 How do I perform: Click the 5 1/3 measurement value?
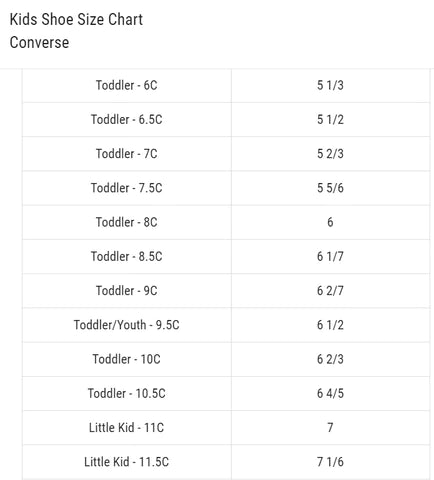330,85
